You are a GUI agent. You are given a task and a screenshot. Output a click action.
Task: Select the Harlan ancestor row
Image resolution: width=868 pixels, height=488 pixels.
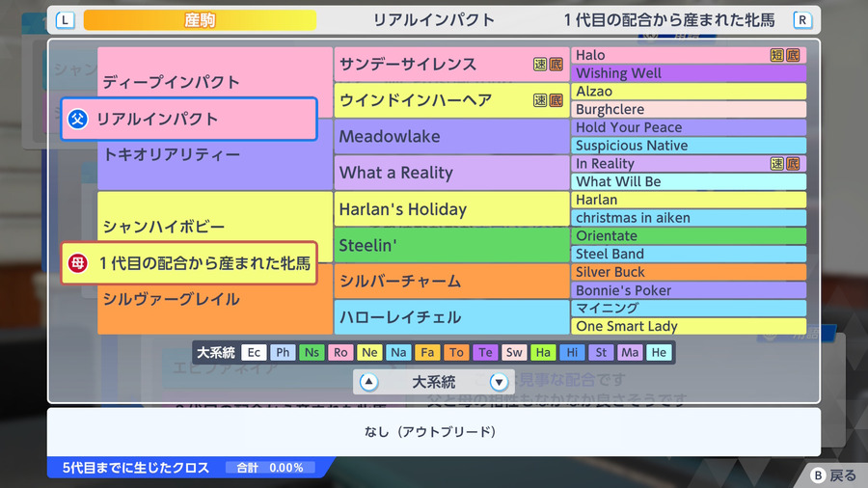(x=689, y=200)
